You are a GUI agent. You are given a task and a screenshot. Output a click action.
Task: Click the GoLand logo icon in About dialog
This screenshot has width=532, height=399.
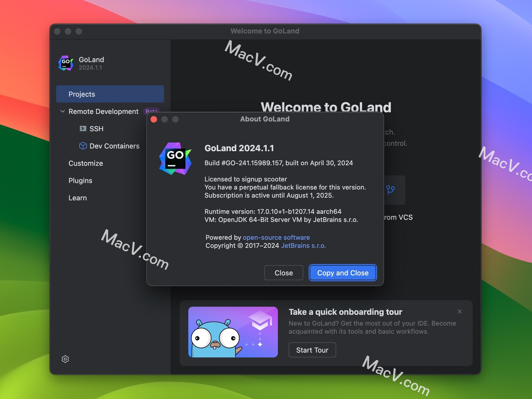pos(175,157)
